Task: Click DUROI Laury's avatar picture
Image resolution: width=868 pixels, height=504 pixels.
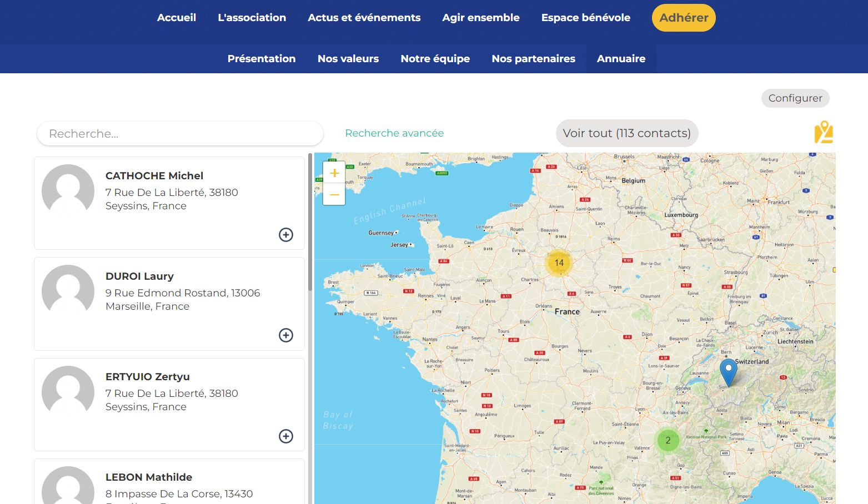Action: click(x=68, y=291)
